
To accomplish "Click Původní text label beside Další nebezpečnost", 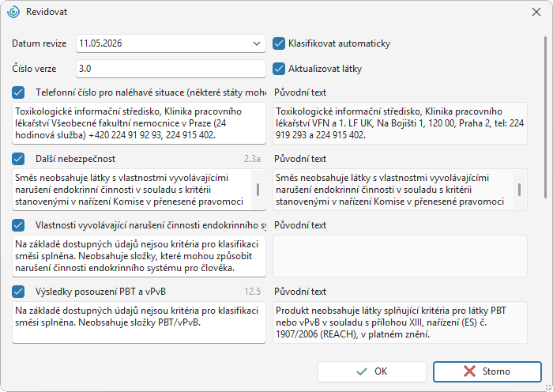I will (x=300, y=159).
